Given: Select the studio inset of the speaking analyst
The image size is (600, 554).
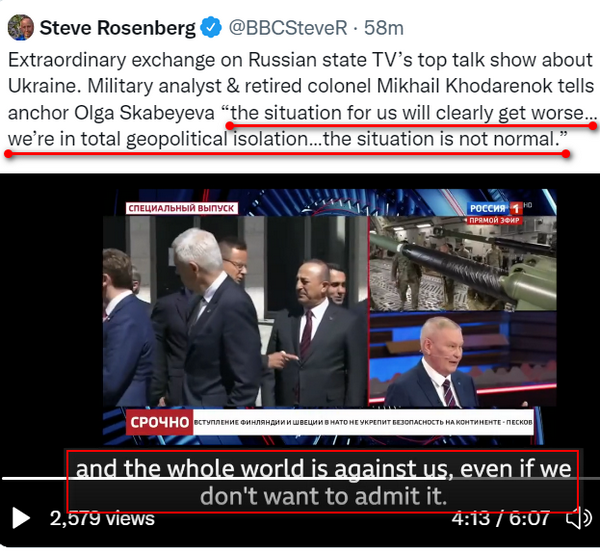Looking at the screenshot, I should click(x=463, y=359).
